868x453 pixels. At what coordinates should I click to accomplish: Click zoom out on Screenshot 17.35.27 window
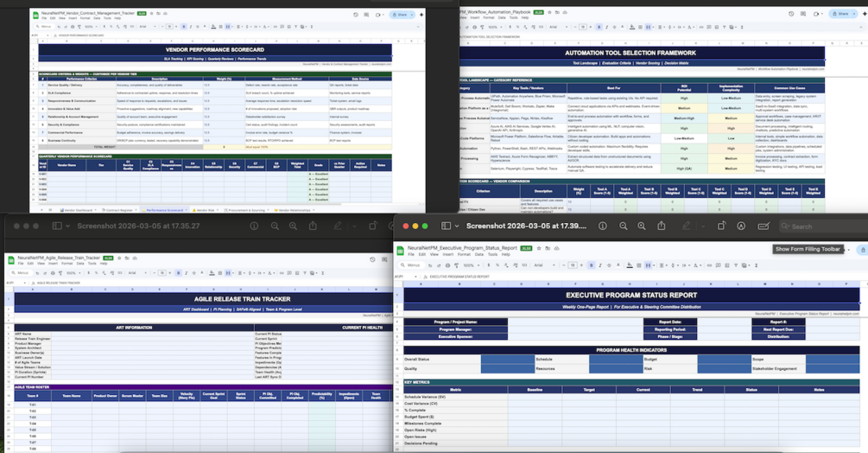pyautogui.click(x=275, y=226)
